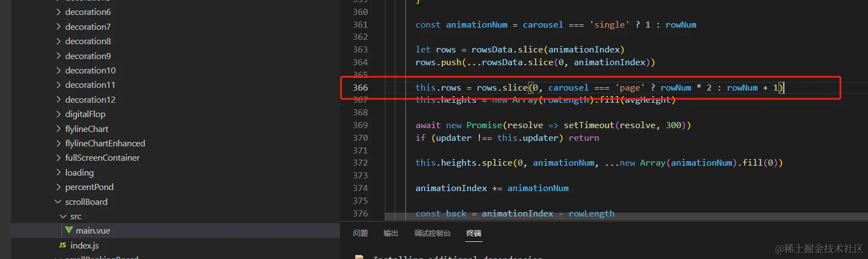868x259 pixels.
Task: Click line number 374 in the gutter
Action: coord(360,188)
